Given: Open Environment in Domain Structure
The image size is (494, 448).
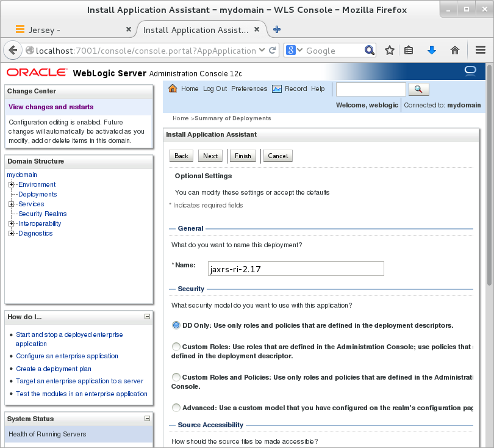Looking at the screenshot, I should point(37,184).
